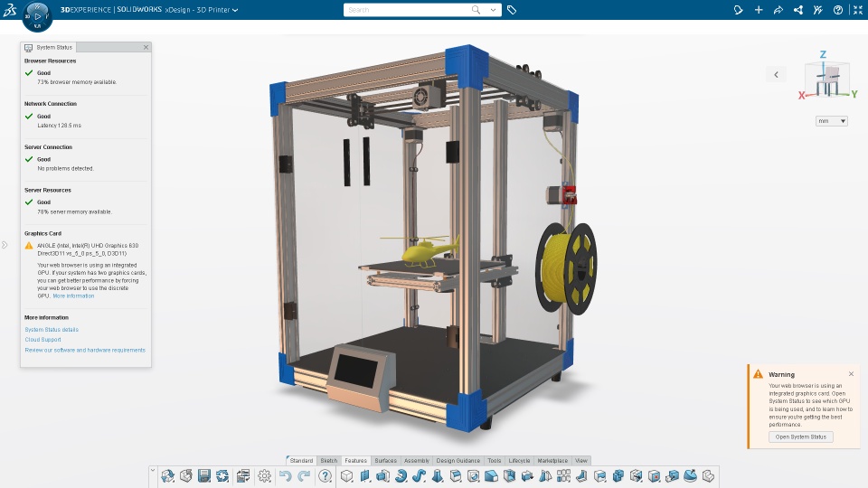Viewport: 868px width, 488px height.
Task: Click the Open System Status button
Action: (800, 437)
